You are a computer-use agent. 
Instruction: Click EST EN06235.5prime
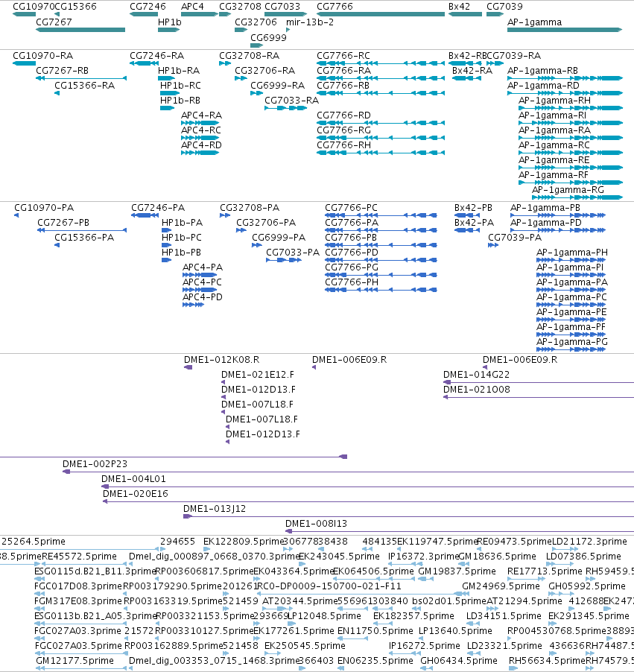coord(375,661)
